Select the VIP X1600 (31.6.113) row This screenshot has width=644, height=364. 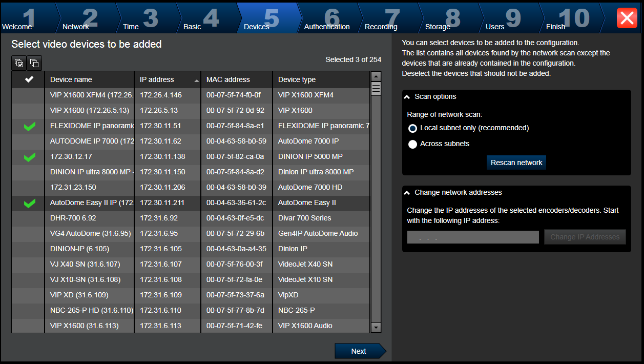coord(191,326)
